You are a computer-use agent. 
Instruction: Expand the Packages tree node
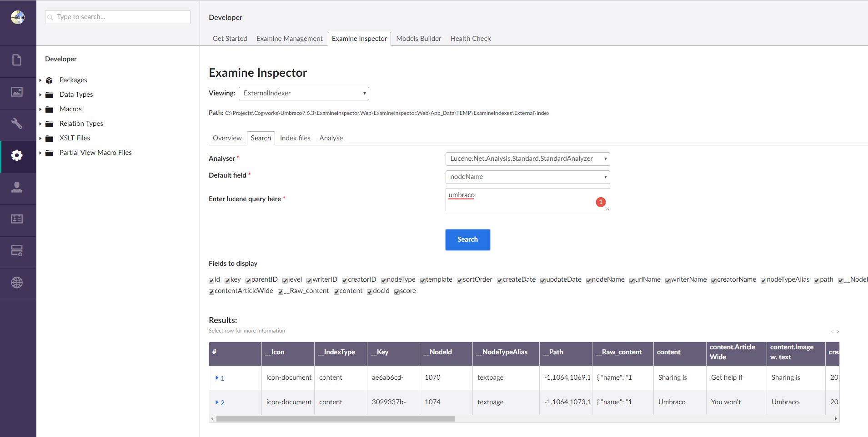(40, 80)
